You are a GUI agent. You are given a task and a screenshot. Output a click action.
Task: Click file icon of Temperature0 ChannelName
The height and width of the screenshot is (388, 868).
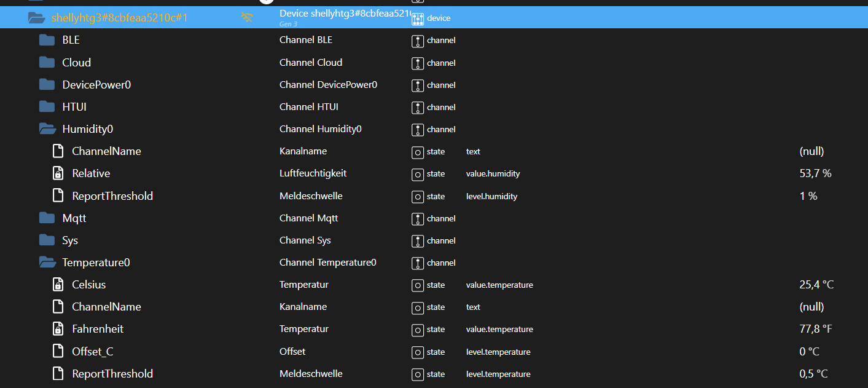tap(58, 306)
